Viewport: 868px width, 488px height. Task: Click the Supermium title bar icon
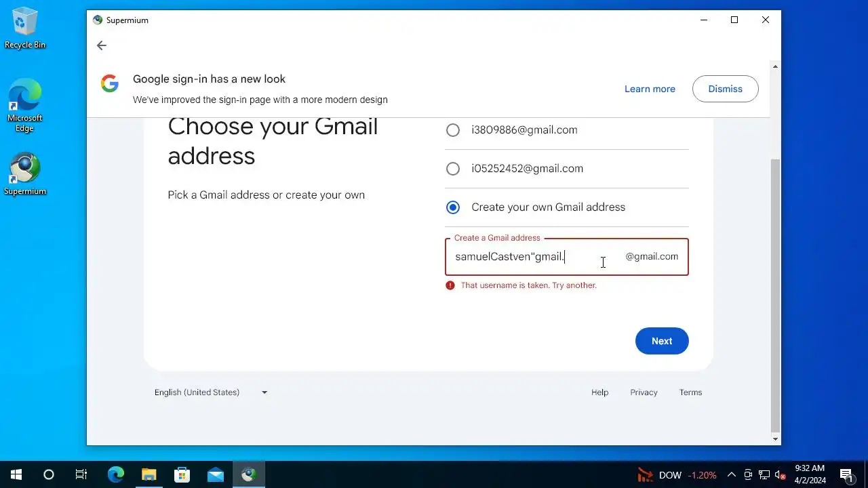click(x=98, y=20)
